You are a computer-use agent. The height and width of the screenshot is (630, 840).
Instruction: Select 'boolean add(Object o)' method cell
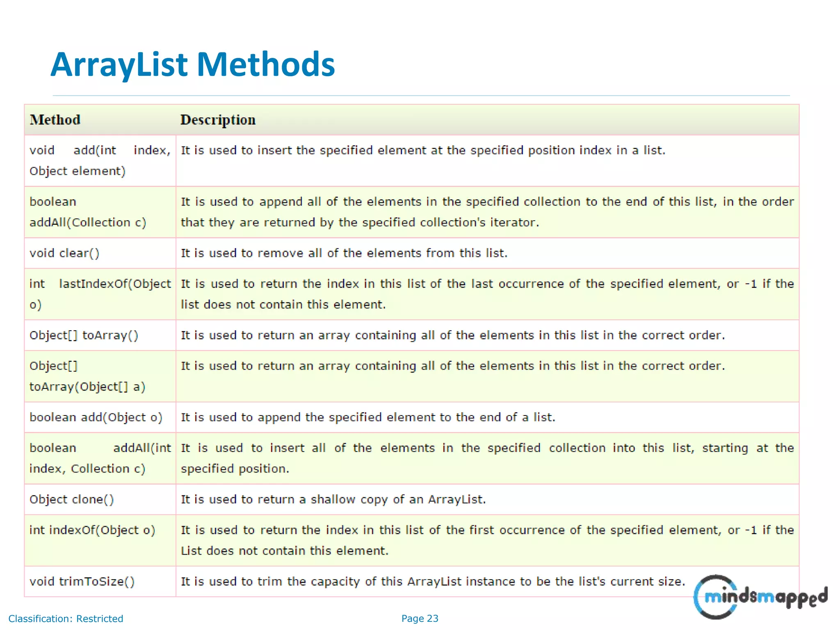[100, 417]
